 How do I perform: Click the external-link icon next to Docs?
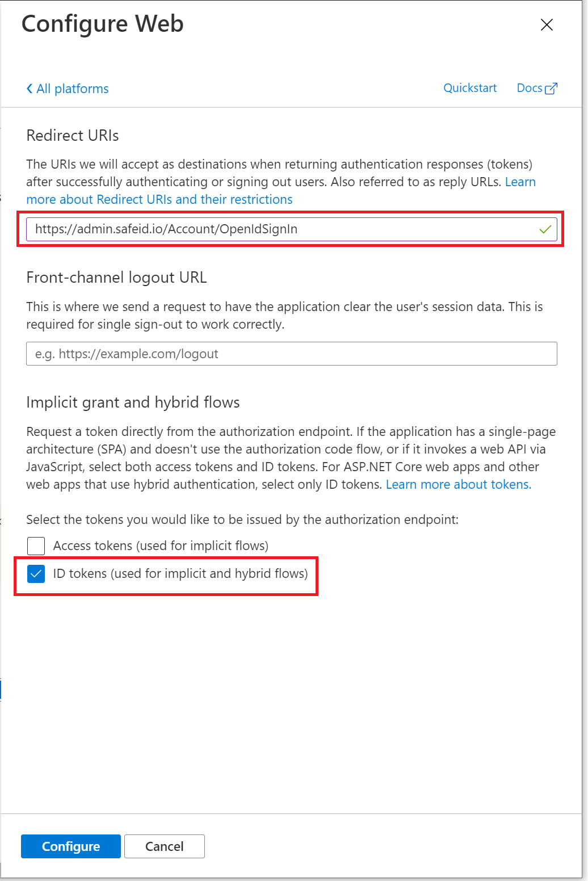(551, 89)
